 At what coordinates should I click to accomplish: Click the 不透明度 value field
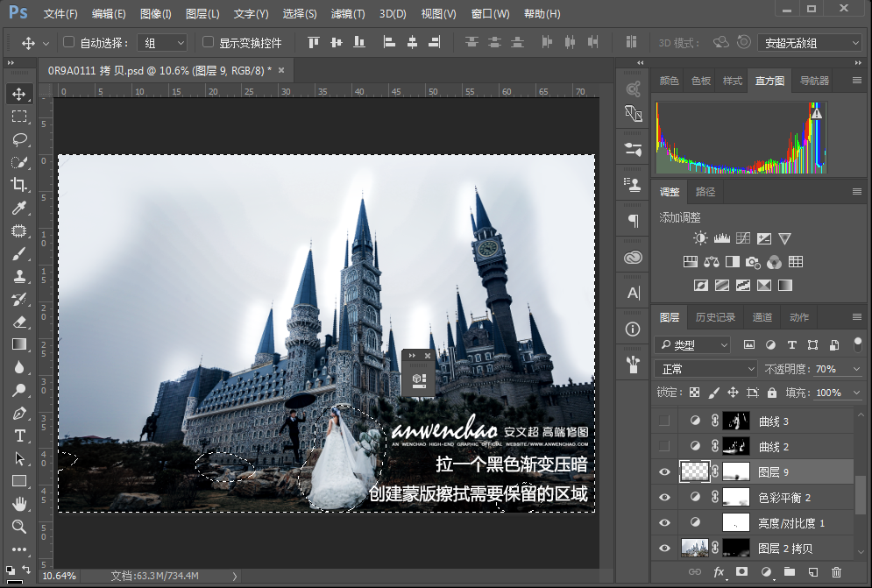point(830,369)
